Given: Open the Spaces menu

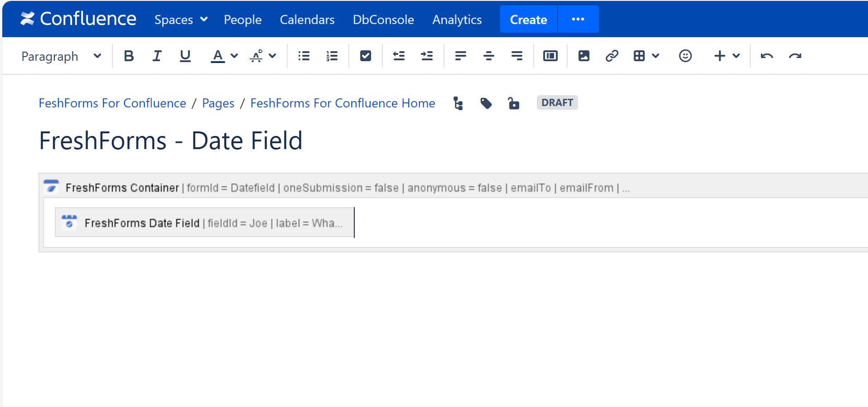Looking at the screenshot, I should [x=181, y=19].
